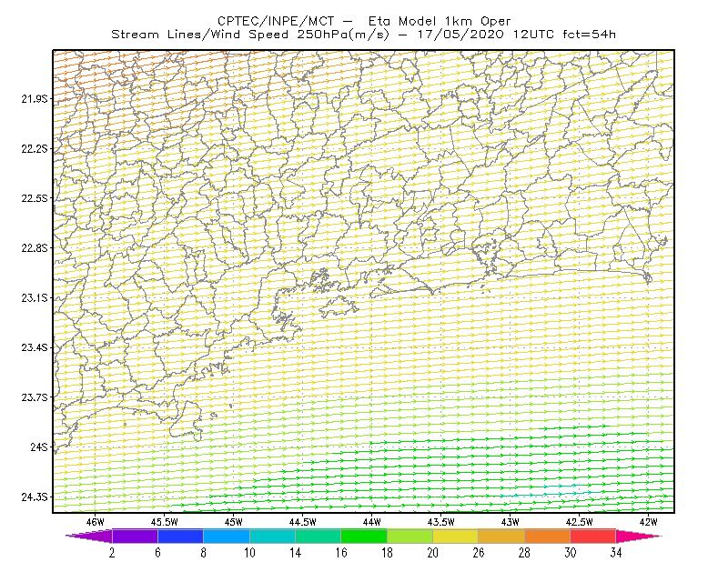Click the '45.5W' longitude label

(165, 522)
